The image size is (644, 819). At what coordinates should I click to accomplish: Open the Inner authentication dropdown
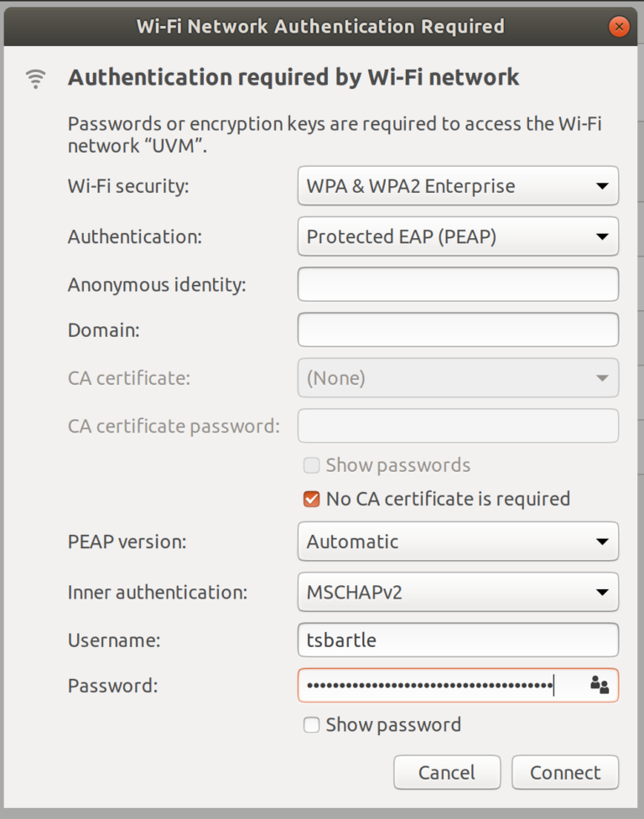click(458, 592)
